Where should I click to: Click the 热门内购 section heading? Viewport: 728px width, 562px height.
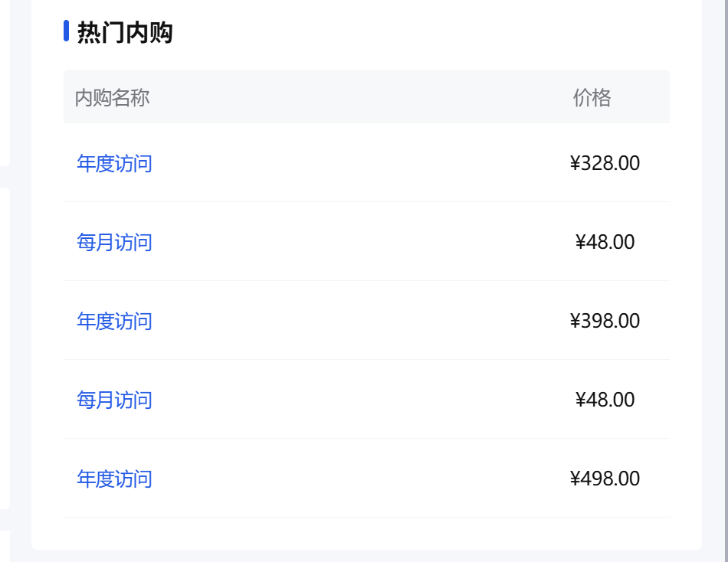pyautogui.click(x=125, y=32)
